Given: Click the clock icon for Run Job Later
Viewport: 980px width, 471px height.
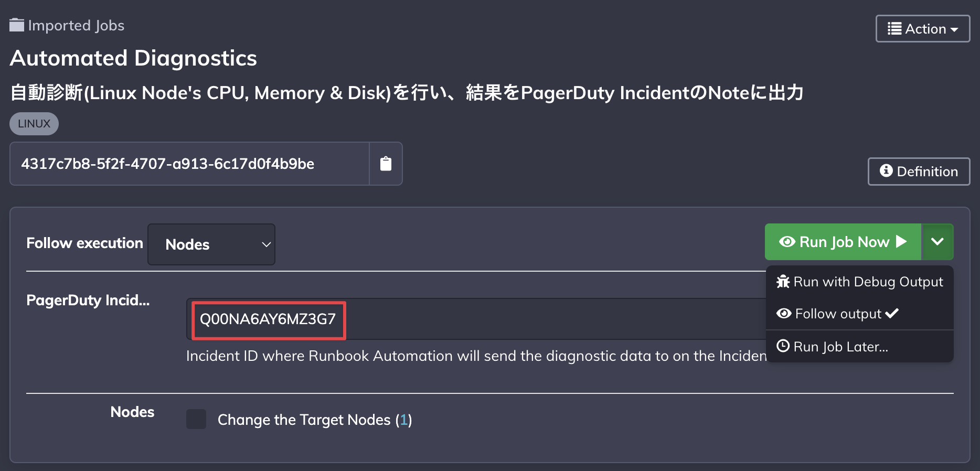Looking at the screenshot, I should tap(783, 346).
